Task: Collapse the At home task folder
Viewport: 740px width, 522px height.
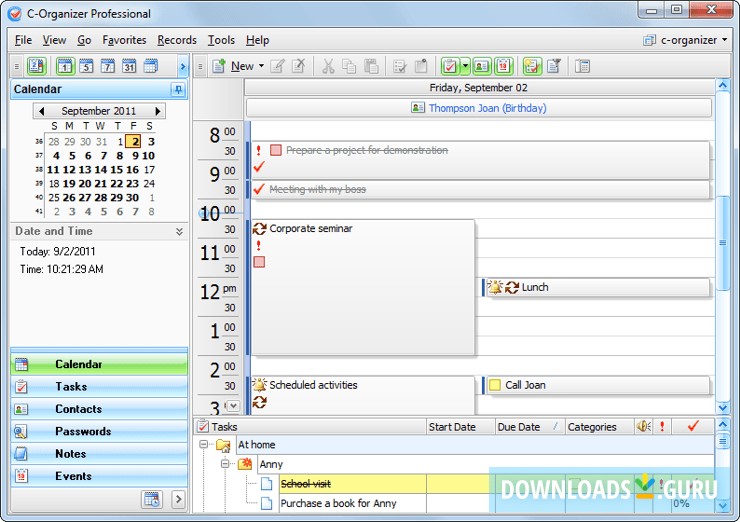Action: click(x=203, y=444)
